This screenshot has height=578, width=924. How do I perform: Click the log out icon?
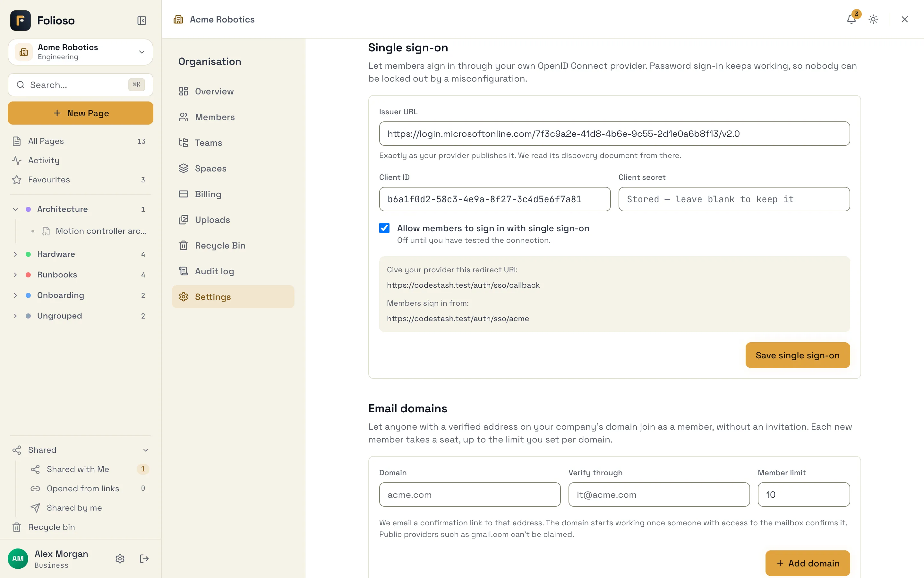[x=144, y=558]
